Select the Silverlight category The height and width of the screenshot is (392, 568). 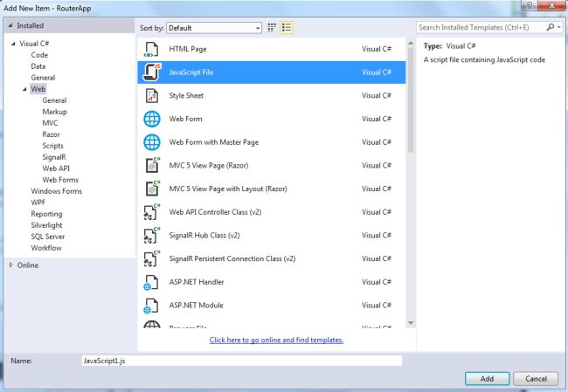tap(46, 225)
